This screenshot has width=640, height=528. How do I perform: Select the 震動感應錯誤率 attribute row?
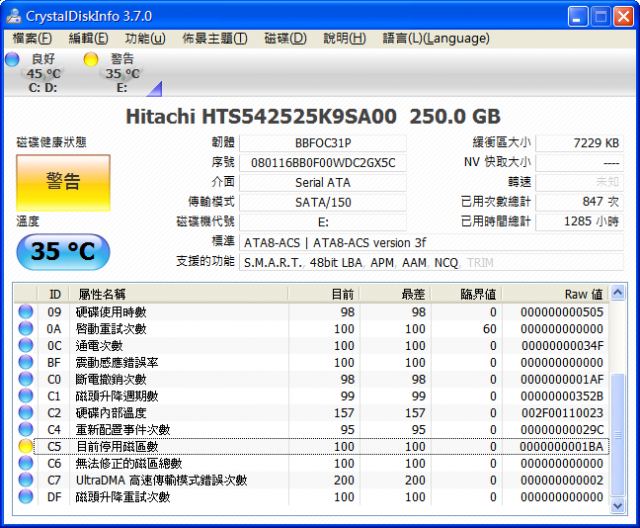pyautogui.click(x=311, y=362)
